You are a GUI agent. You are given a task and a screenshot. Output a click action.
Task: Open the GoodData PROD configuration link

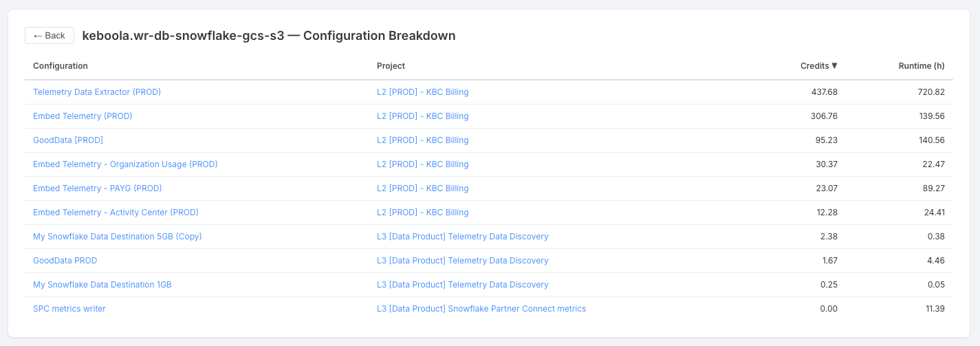click(x=65, y=261)
